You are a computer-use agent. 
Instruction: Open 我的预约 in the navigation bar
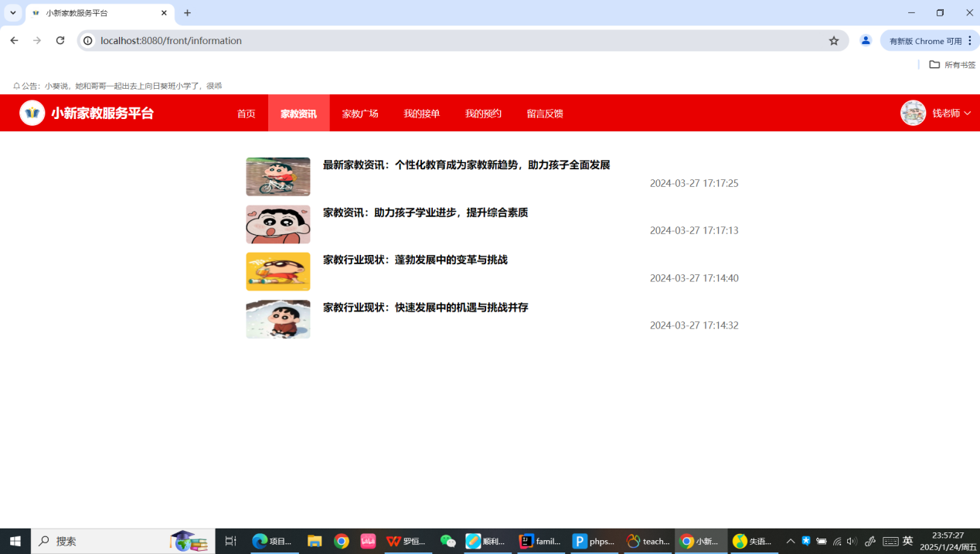pos(483,114)
